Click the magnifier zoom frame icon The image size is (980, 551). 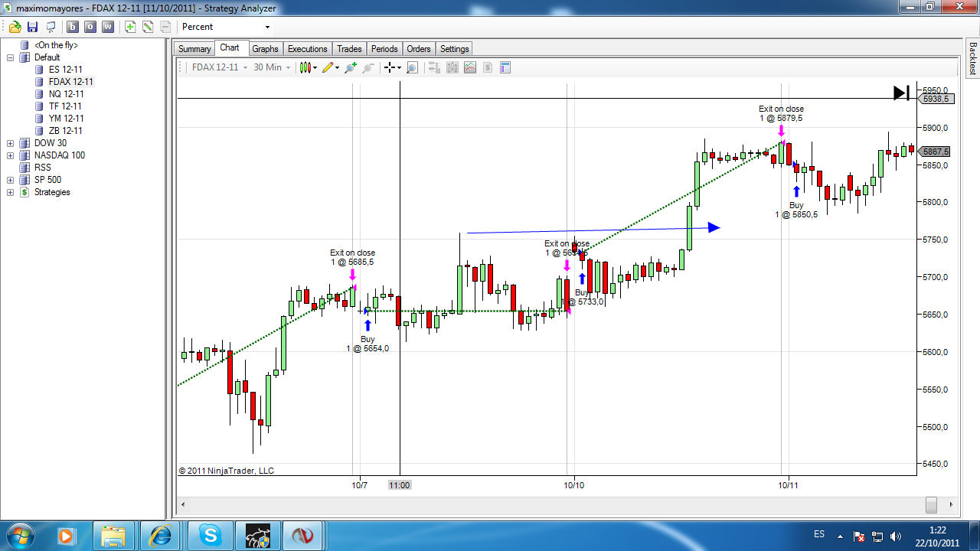[x=412, y=67]
